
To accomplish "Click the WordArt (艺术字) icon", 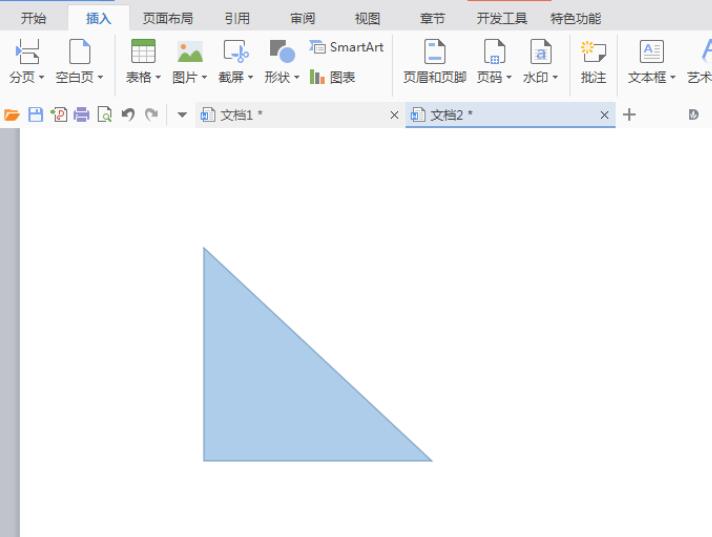I will pos(705,51).
